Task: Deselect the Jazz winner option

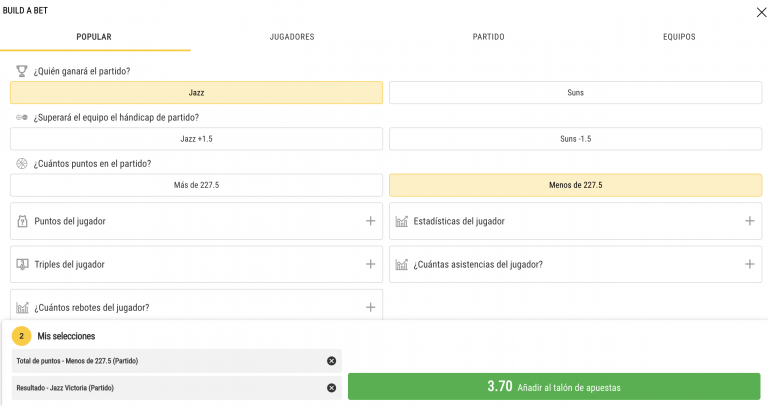Action: tap(196, 93)
